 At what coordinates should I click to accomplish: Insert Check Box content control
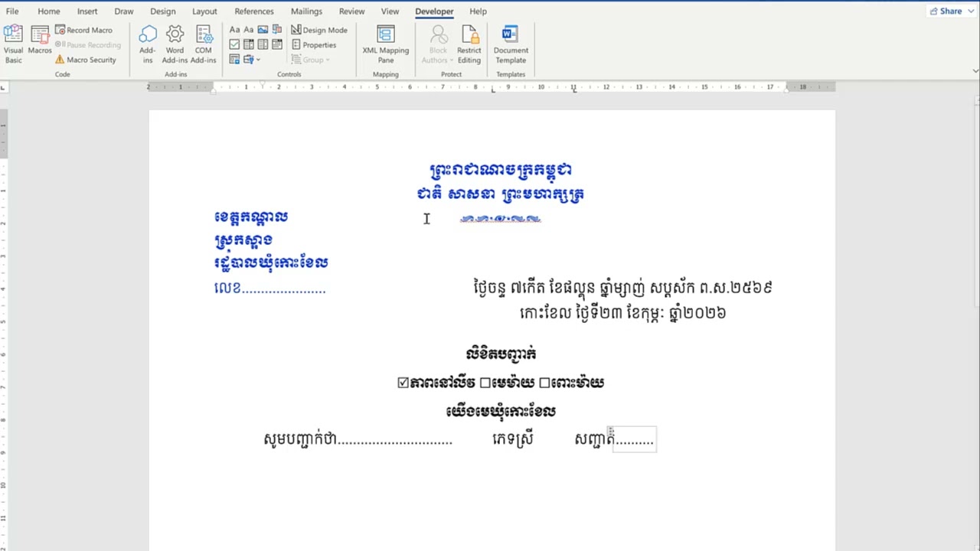click(x=234, y=44)
